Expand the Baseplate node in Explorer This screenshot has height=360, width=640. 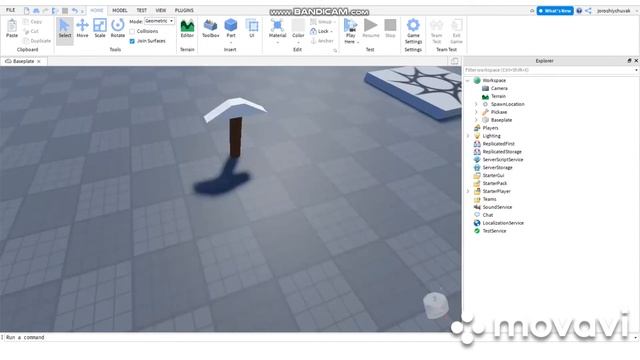476,120
